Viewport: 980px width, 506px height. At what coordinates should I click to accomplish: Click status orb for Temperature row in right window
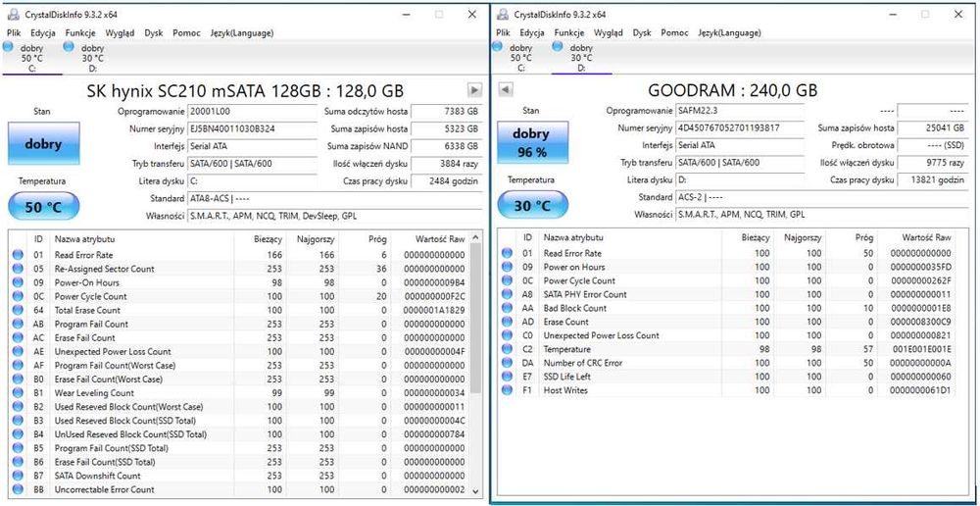(x=507, y=349)
